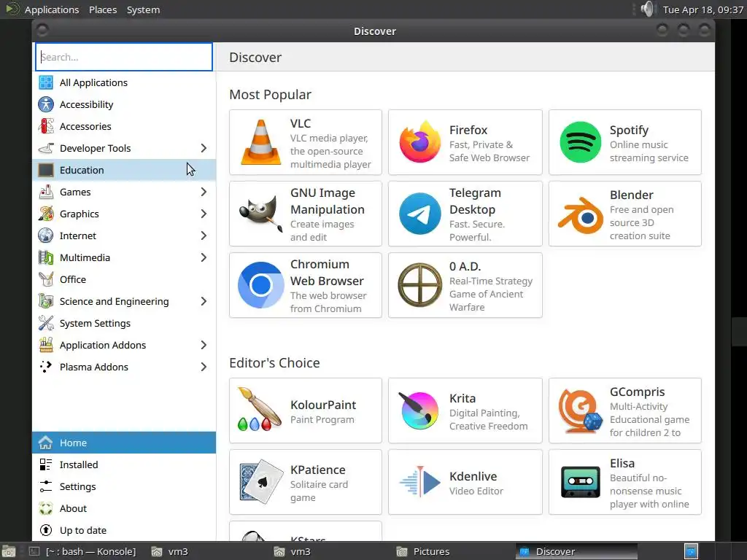Expand the Plasma Addons chevron
The width and height of the screenshot is (747, 560).
(204, 367)
